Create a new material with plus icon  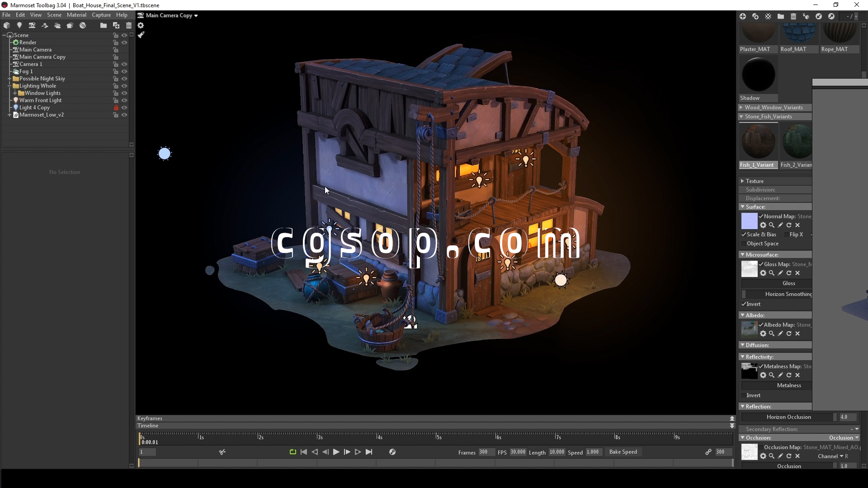pyautogui.click(x=743, y=16)
